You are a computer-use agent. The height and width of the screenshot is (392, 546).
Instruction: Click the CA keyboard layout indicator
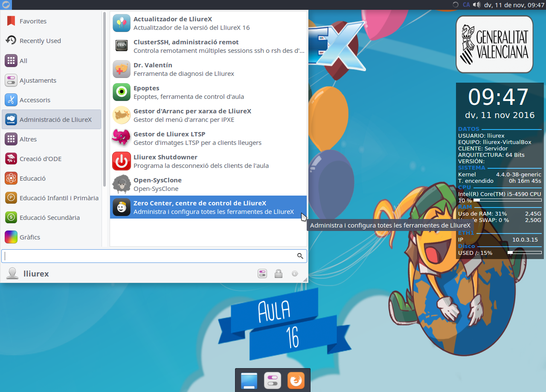pos(466,5)
